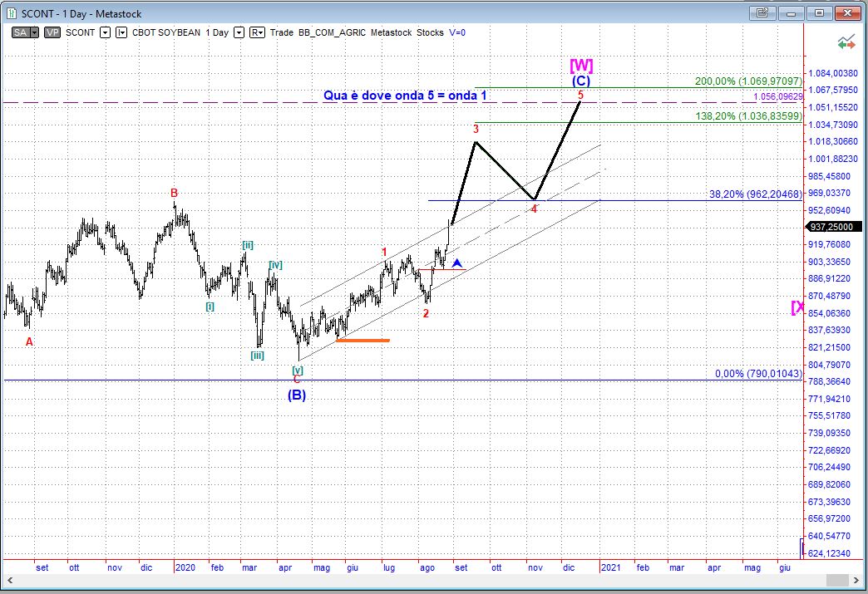Viewport: 868px width, 594px height.
Task: Select the red wave 3 label
Action: [x=476, y=129]
